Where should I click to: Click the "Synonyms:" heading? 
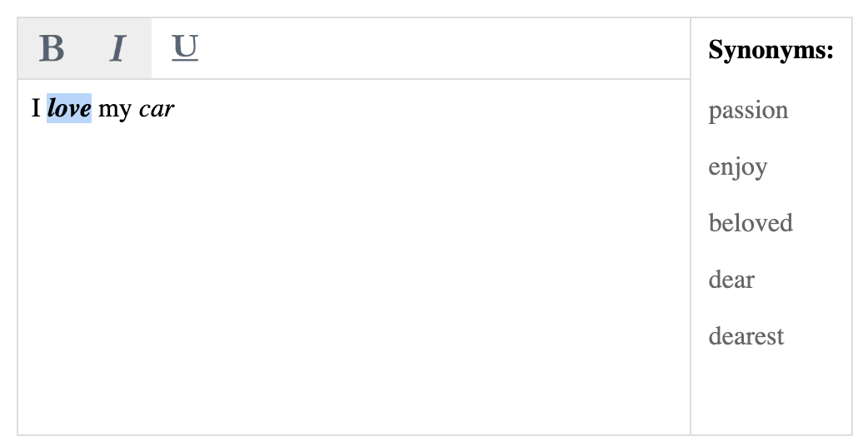(x=771, y=51)
